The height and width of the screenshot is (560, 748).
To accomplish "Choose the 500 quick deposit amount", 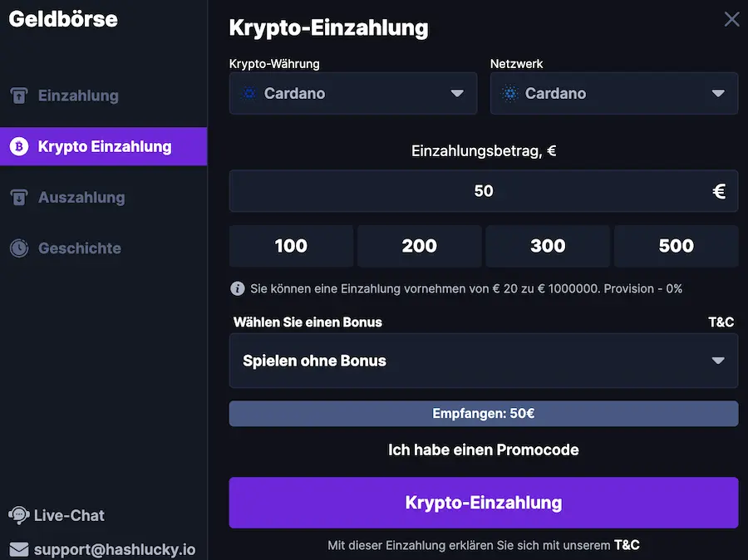I will (676, 246).
